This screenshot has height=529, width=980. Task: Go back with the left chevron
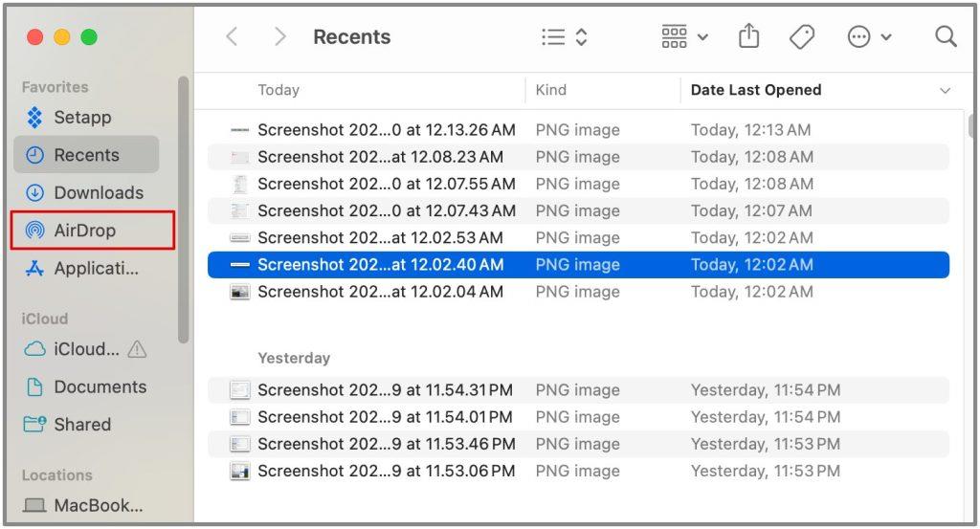point(232,37)
